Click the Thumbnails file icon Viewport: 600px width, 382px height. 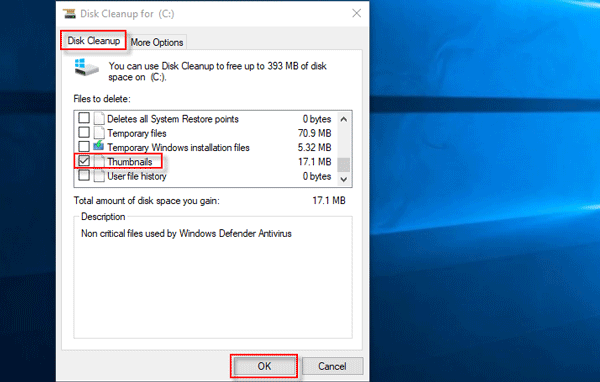[x=99, y=162]
